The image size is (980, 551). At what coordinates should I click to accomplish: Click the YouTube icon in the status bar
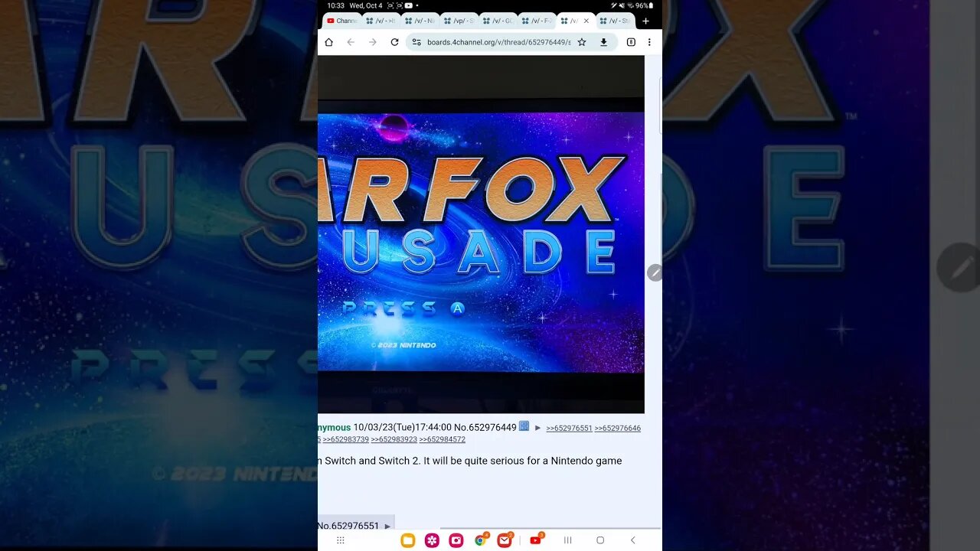[x=410, y=5]
